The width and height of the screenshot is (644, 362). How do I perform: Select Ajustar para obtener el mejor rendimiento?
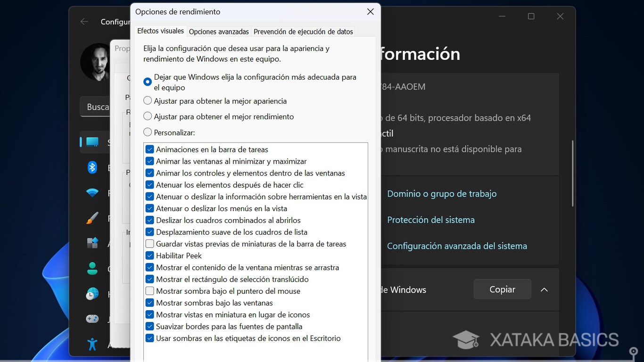148,116
